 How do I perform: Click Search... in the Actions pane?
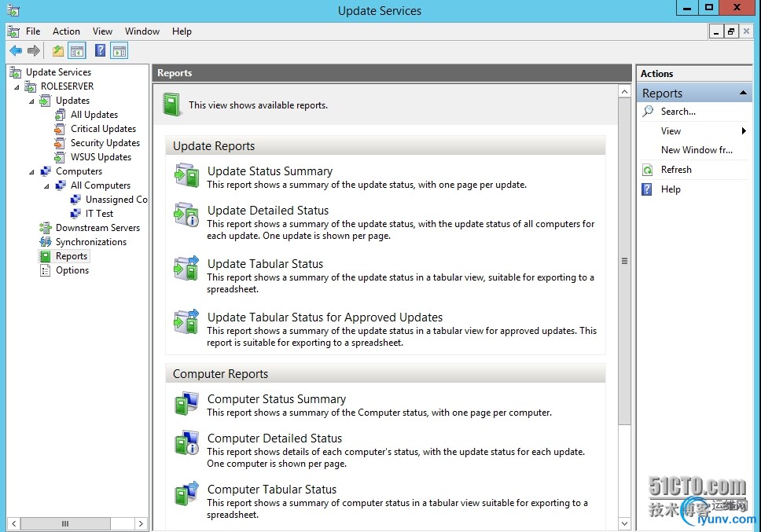pos(678,112)
